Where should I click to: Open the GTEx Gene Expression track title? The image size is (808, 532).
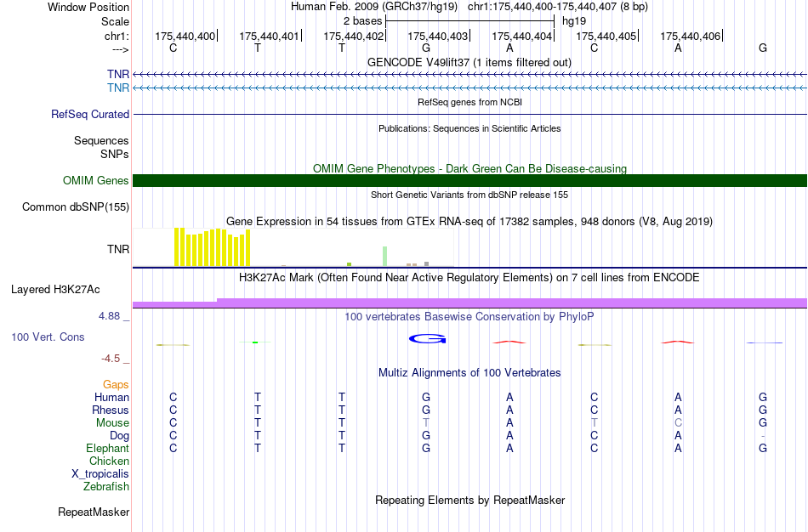click(x=469, y=222)
